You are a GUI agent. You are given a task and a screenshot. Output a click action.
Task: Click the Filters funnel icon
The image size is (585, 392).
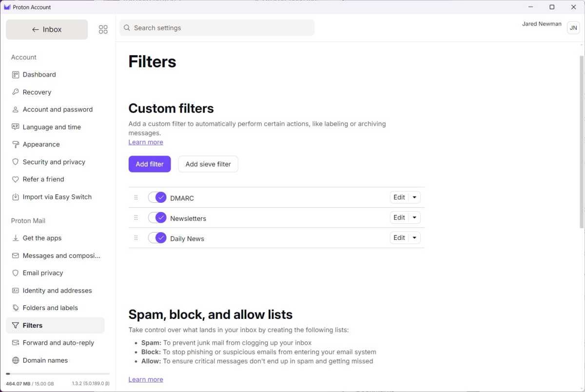[x=15, y=325]
